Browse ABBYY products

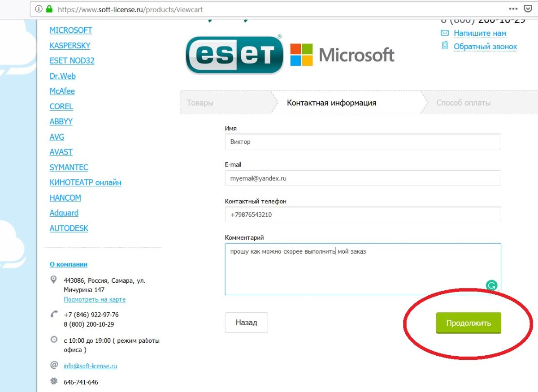point(61,122)
